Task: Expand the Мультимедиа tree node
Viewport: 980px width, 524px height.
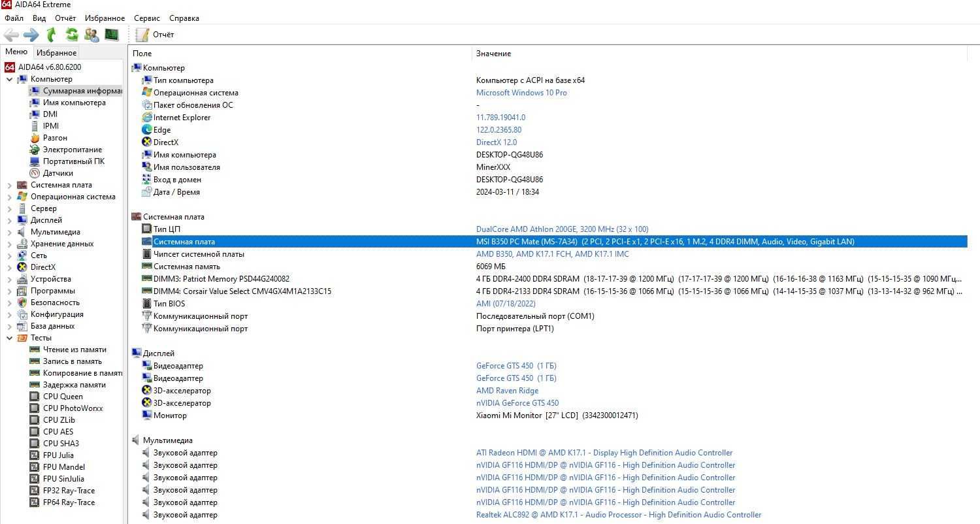Action: (9, 232)
